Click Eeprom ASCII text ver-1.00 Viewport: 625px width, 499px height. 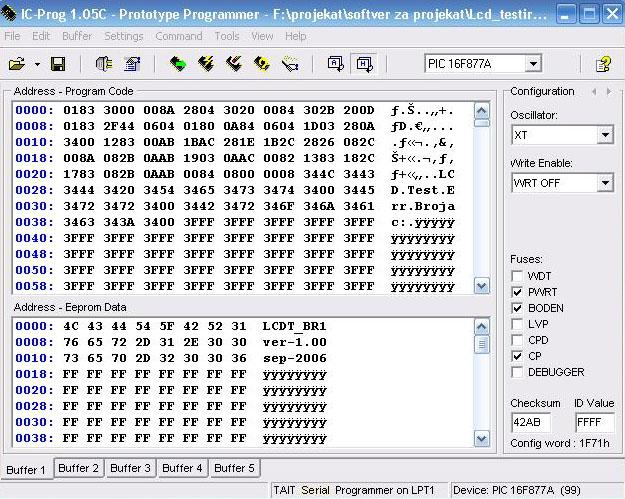click(x=295, y=342)
